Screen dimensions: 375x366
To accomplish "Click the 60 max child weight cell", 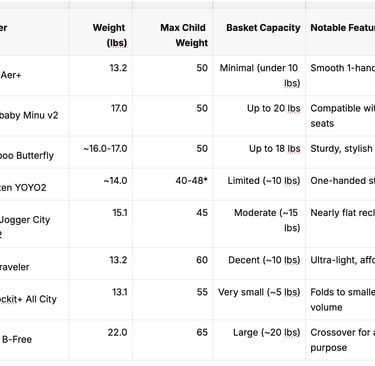I will coord(173,263).
